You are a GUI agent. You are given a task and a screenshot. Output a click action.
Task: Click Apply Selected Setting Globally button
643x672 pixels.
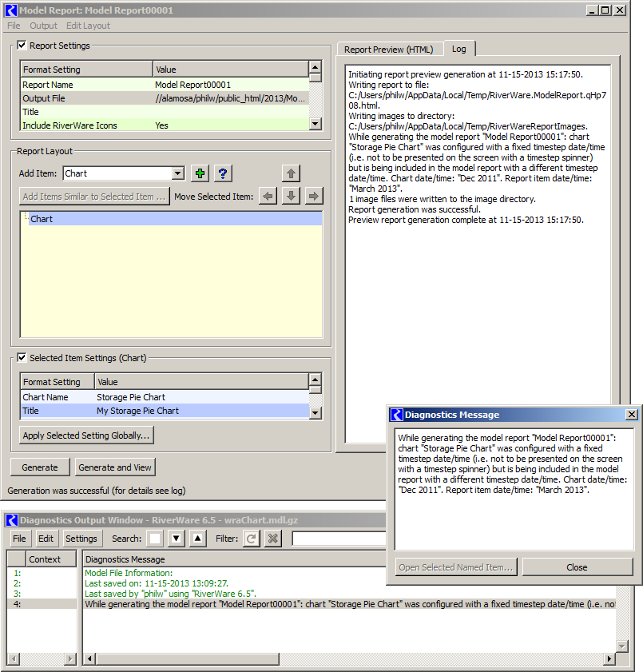(x=86, y=435)
